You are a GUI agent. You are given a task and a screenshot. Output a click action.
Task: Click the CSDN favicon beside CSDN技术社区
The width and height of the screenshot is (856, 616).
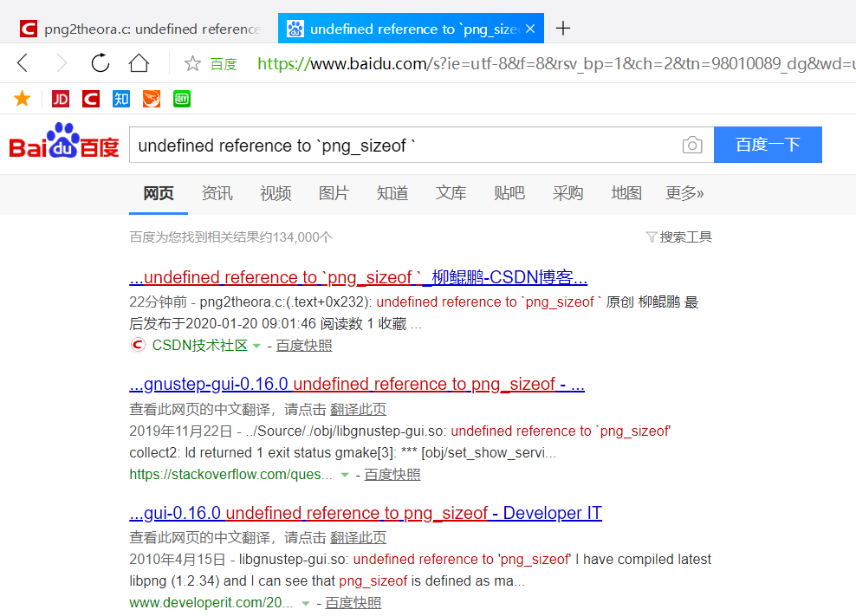(x=138, y=345)
